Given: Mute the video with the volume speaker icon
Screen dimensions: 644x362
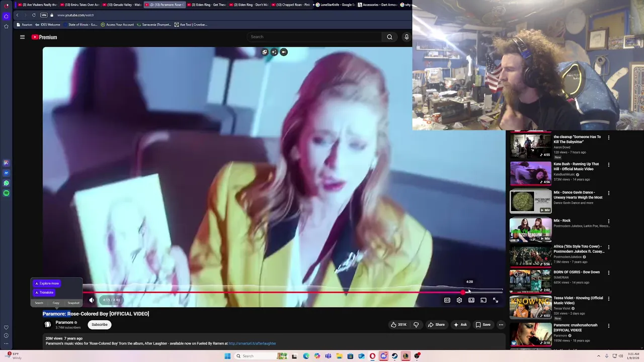Looking at the screenshot, I should (x=92, y=300).
